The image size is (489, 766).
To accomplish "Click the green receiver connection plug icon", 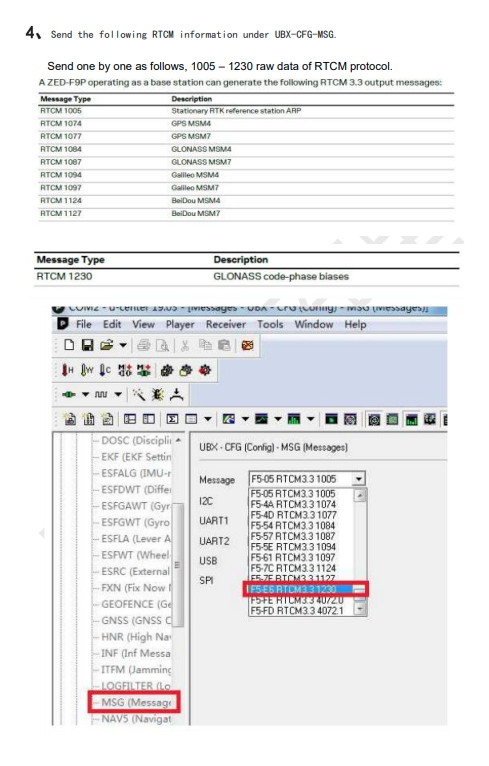I will tap(69, 394).
